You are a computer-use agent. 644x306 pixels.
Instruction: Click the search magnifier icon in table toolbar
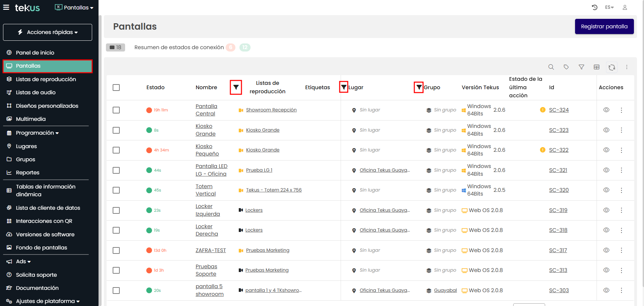(x=551, y=67)
